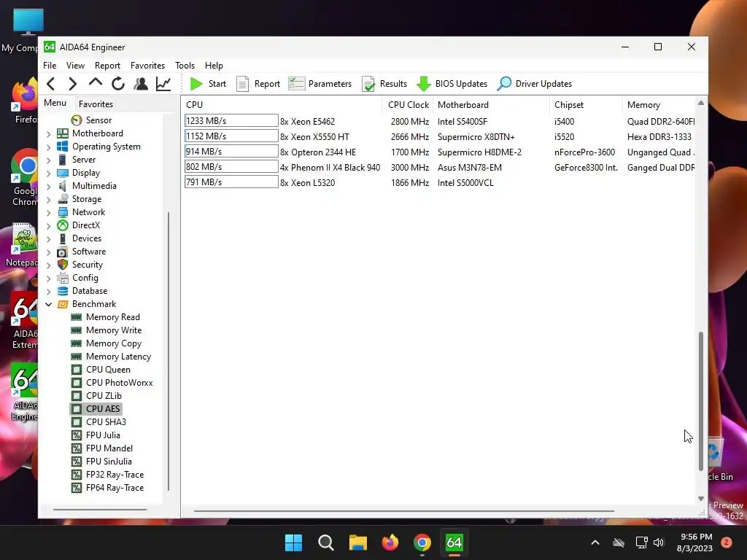Screen dimensions: 747x560
Task: Open the Report menu
Action: (x=107, y=66)
